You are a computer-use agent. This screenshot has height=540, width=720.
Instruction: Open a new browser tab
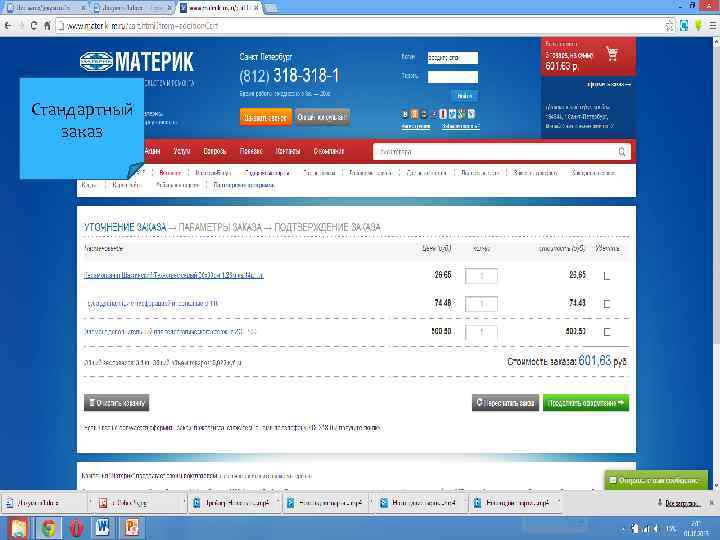point(270,8)
